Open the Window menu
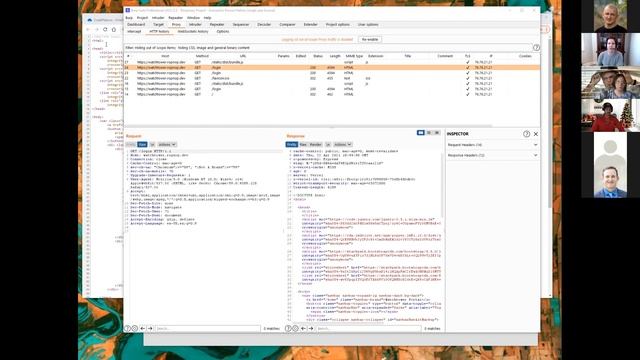 coord(193,18)
